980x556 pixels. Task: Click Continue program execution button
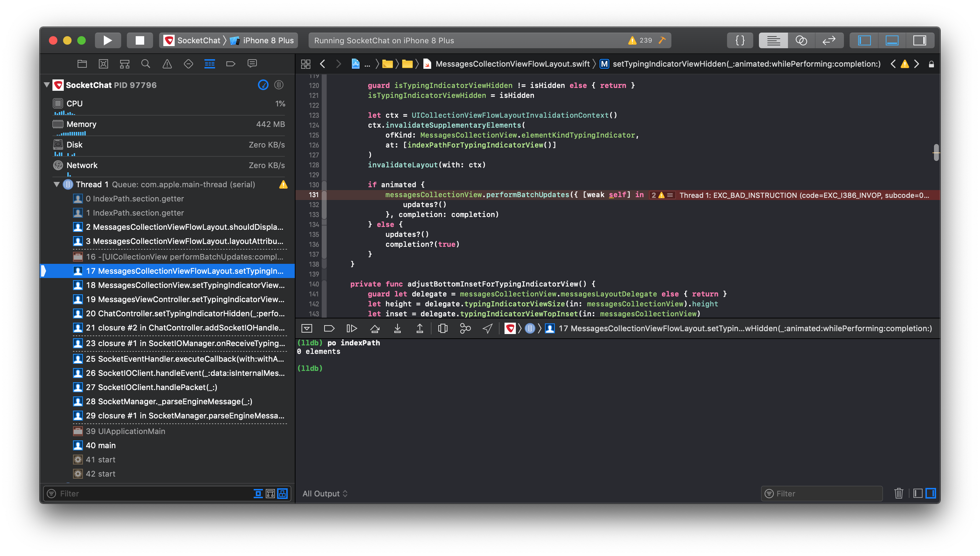point(351,328)
